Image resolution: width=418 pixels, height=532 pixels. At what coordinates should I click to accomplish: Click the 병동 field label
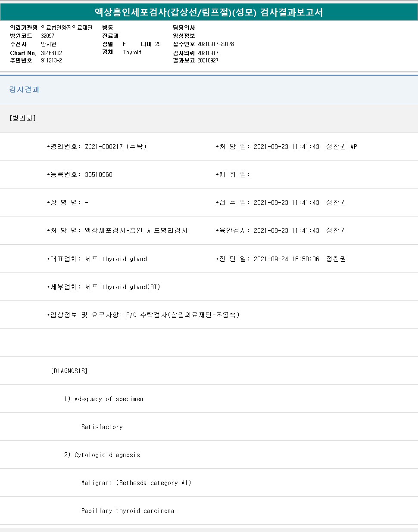108,28
